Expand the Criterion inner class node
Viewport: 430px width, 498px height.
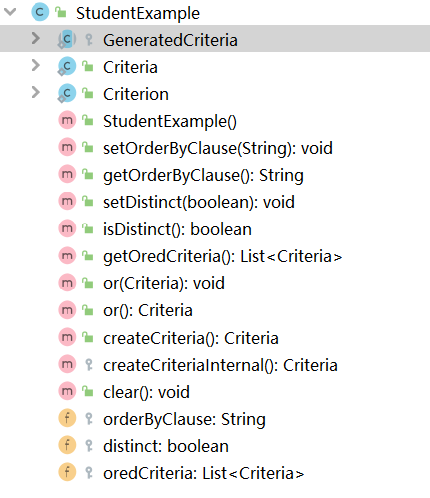coord(35,92)
